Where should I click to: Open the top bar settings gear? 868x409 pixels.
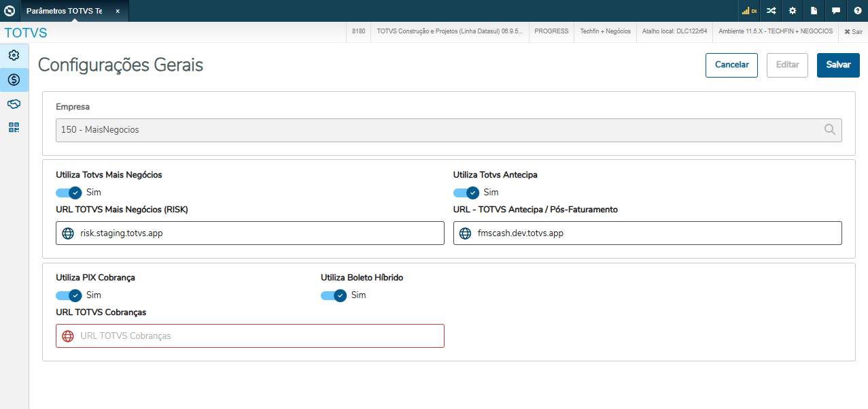793,11
